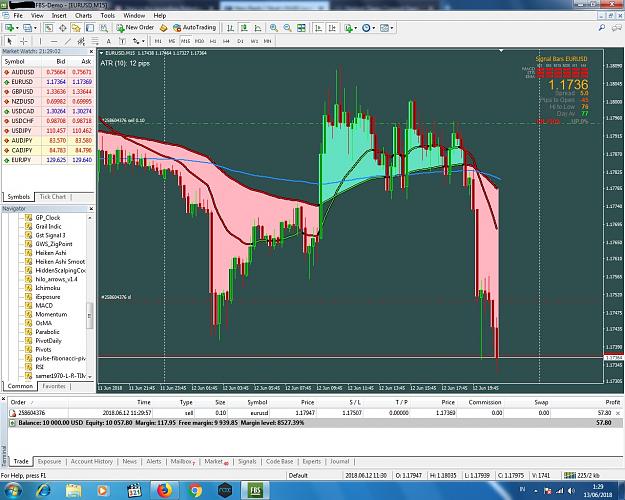
Task: Select chart shift triangle marker at chart top
Action: click(501, 51)
